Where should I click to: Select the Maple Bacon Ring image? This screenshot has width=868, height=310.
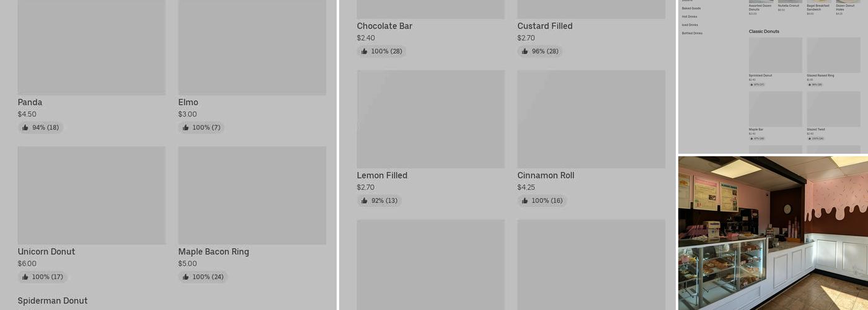[252, 195]
